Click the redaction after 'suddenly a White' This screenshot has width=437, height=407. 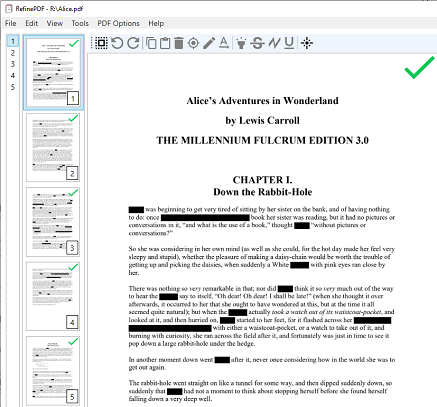299,265
